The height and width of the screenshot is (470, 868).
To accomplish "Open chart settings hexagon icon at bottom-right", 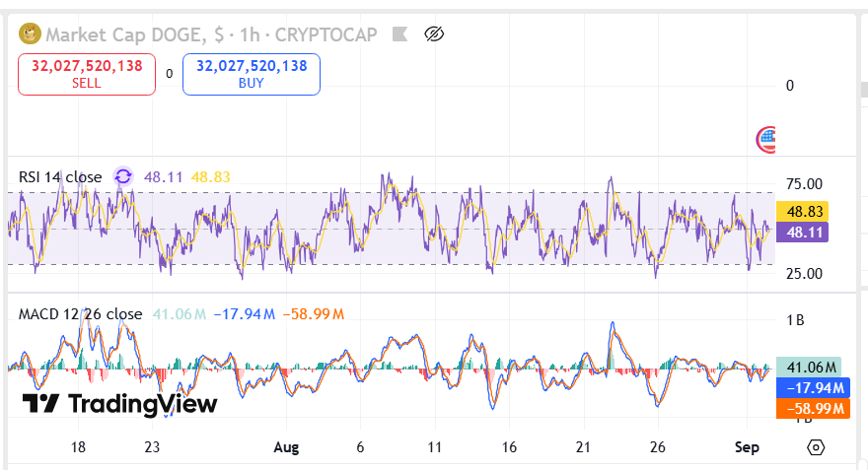I will click(x=816, y=447).
